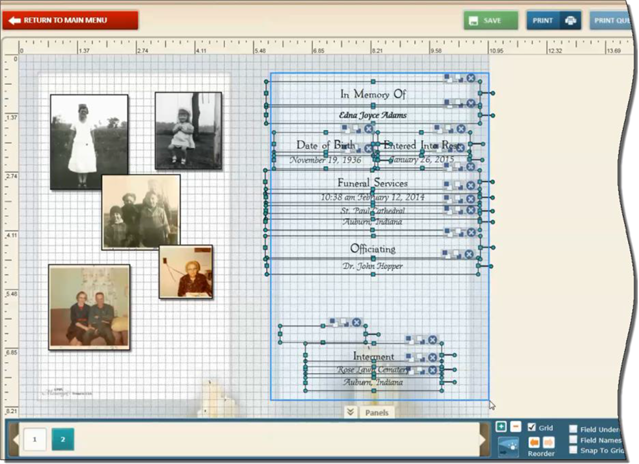Click the printer icon on Print button
This screenshot has height=464, width=639.
[570, 20]
